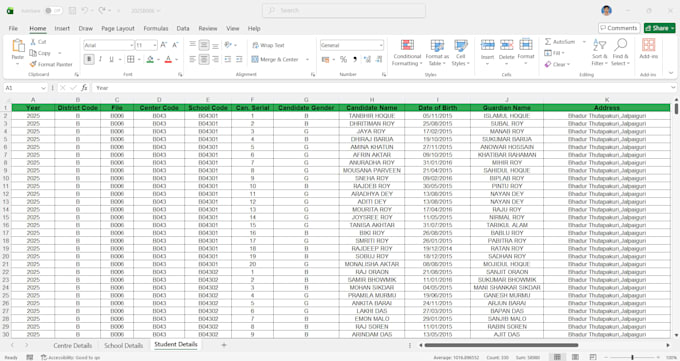
Task: Apply underline formatting
Action: 111,59
